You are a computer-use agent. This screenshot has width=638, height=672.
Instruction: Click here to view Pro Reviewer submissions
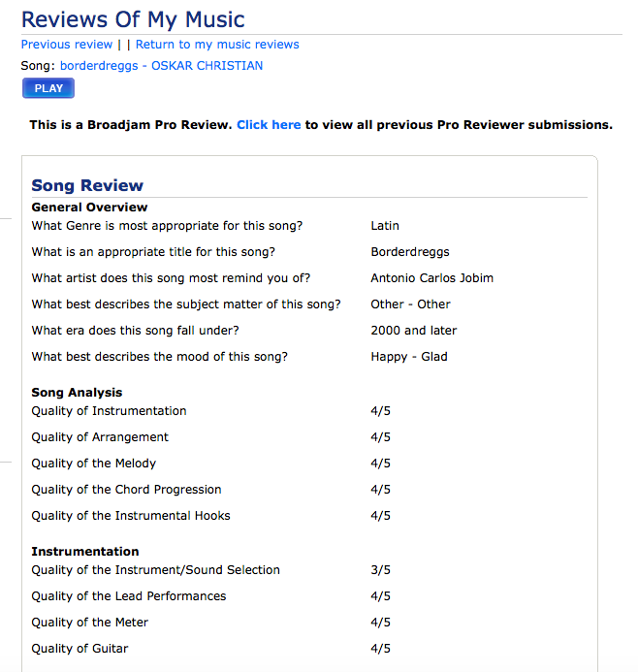pyautogui.click(x=269, y=125)
